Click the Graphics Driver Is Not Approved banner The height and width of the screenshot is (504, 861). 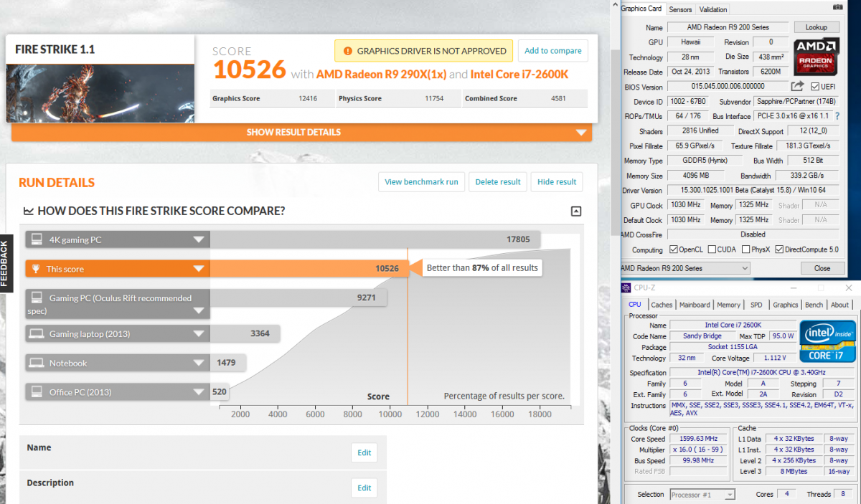click(x=424, y=51)
